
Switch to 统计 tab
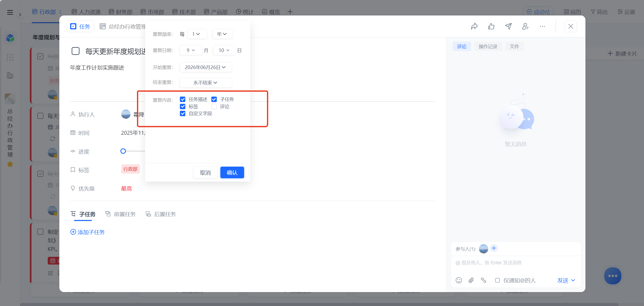pos(245,12)
